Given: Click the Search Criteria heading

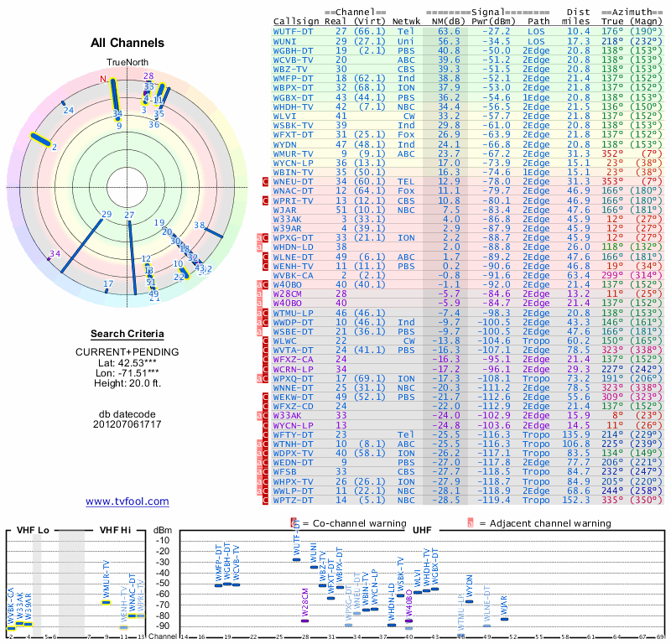Looking at the screenshot, I should pyautogui.click(x=127, y=335).
